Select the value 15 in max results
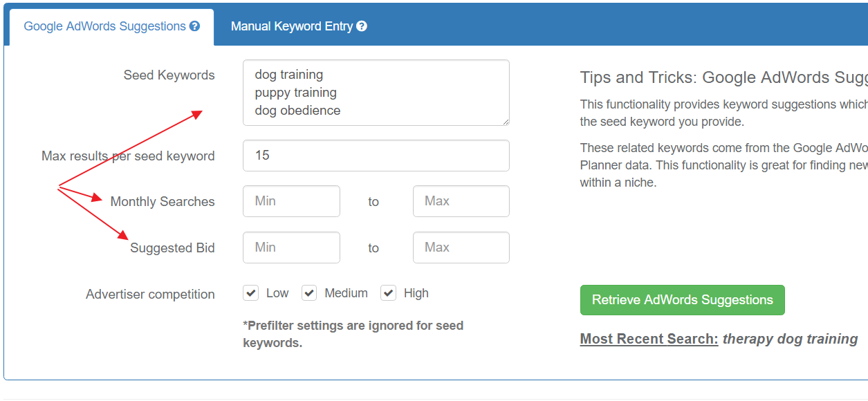The width and height of the screenshot is (868, 401). click(261, 155)
